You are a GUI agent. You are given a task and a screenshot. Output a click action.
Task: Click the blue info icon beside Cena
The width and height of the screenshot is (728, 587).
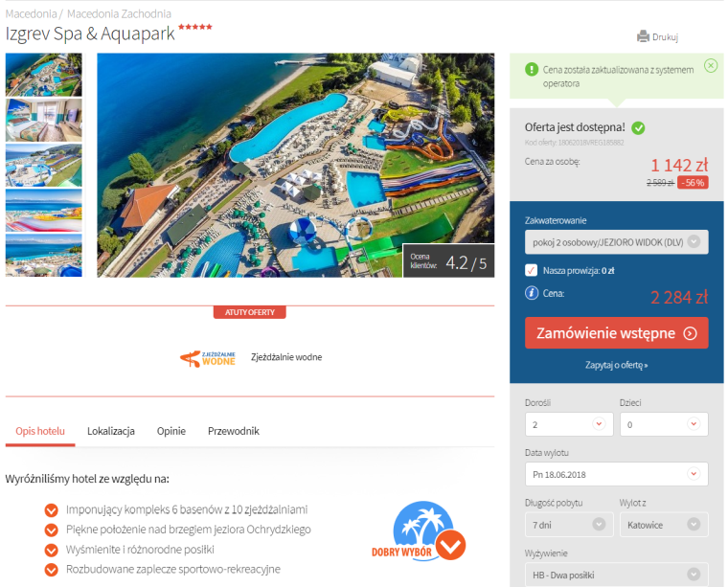pyautogui.click(x=532, y=293)
